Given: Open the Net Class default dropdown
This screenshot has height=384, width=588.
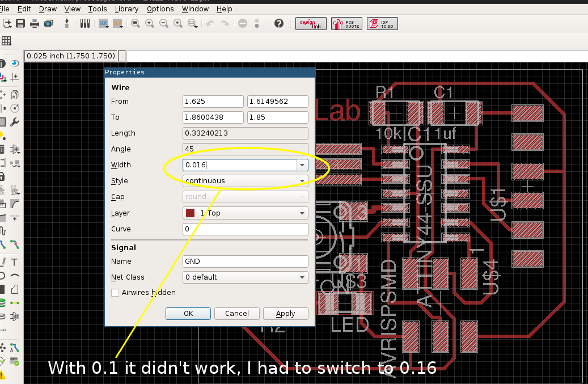Looking at the screenshot, I should (x=246, y=277).
